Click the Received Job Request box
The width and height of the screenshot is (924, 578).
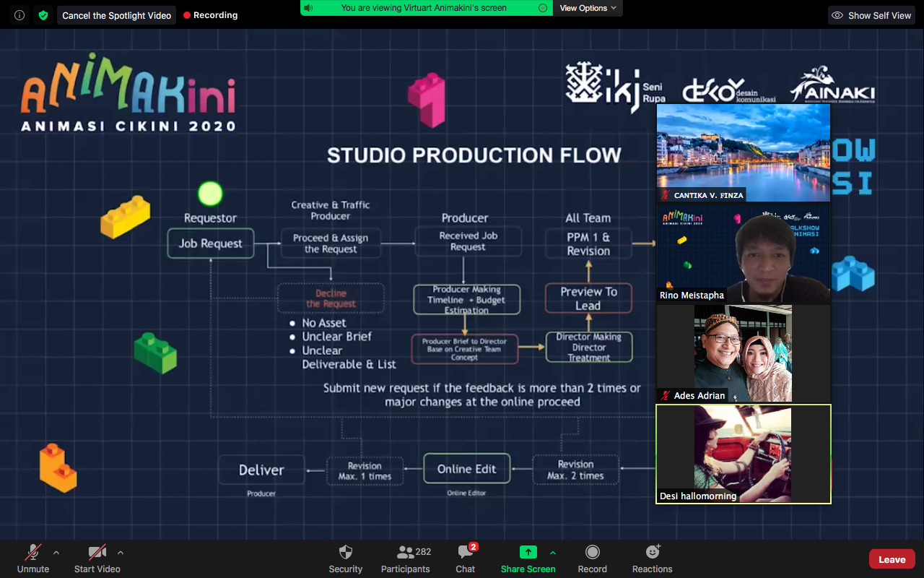pyautogui.click(x=468, y=241)
